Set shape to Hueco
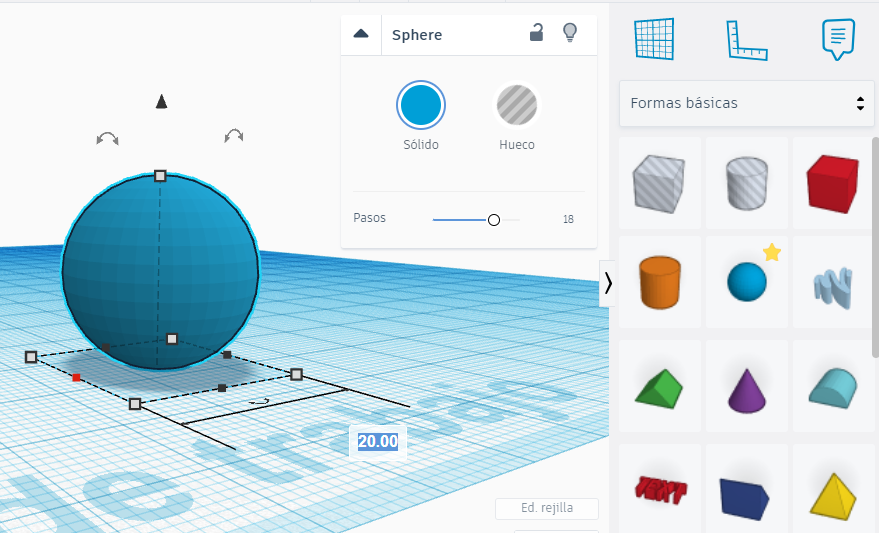The height and width of the screenshot is (533, 879). tap(516, 105)
